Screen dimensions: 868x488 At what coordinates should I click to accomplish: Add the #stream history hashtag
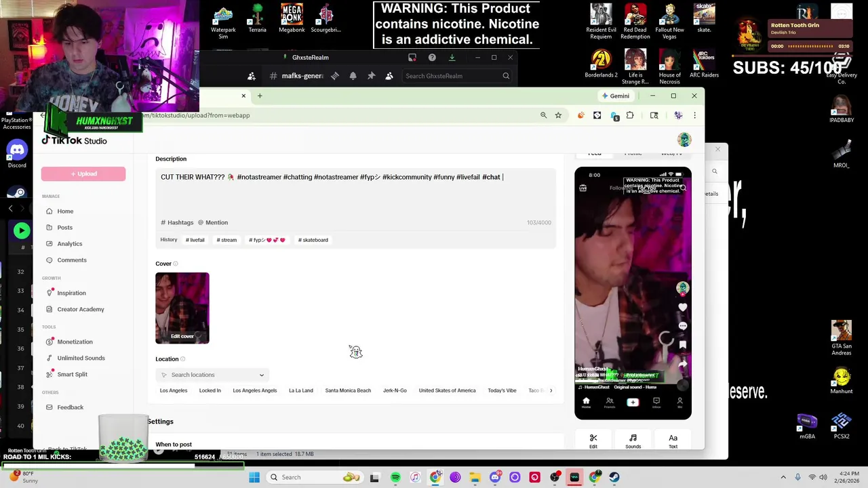pos(226,240)
